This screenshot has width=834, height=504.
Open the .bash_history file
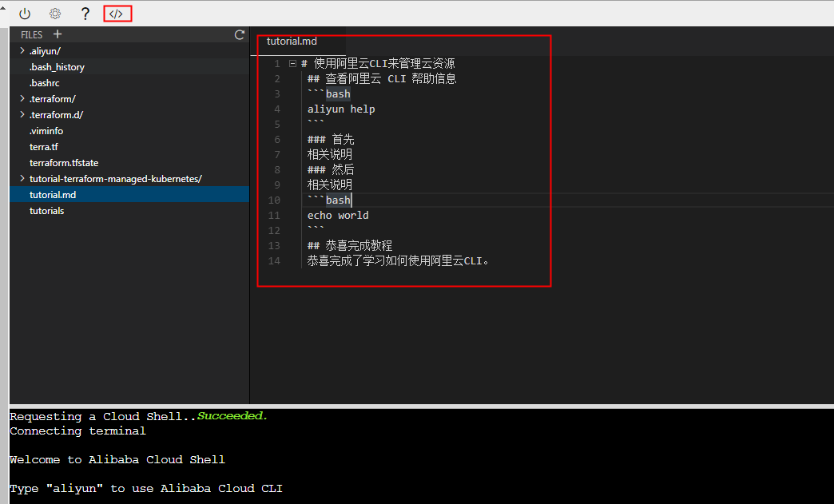(57, 67)
